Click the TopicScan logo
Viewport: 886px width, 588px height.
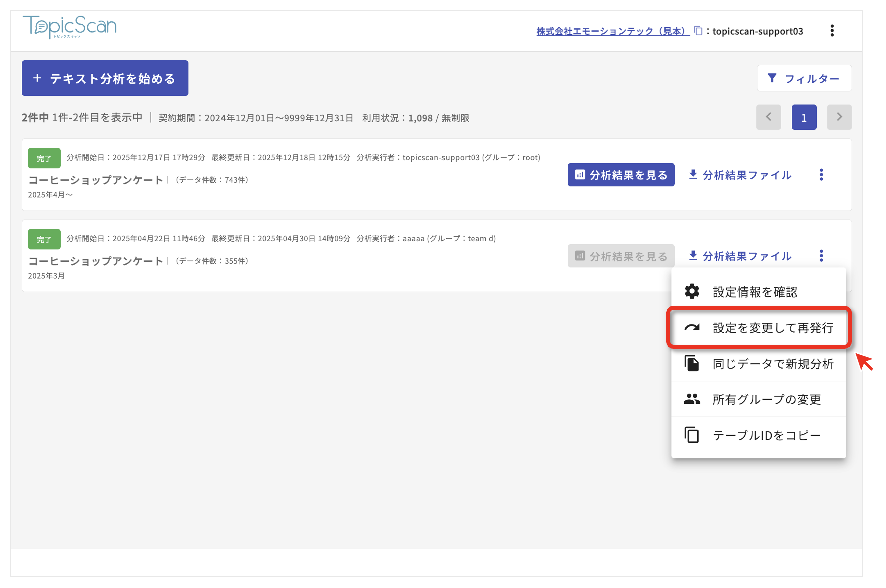[69, 27]
